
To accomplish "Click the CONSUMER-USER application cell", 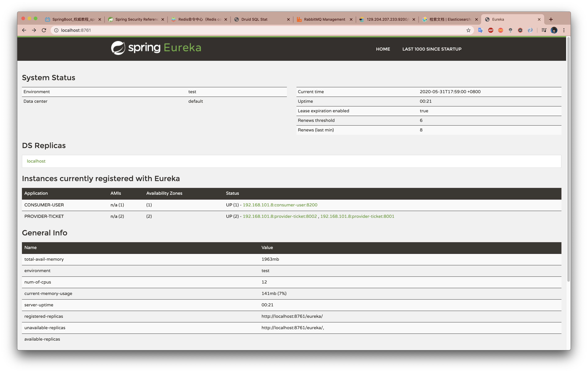I will coord(44,205).
